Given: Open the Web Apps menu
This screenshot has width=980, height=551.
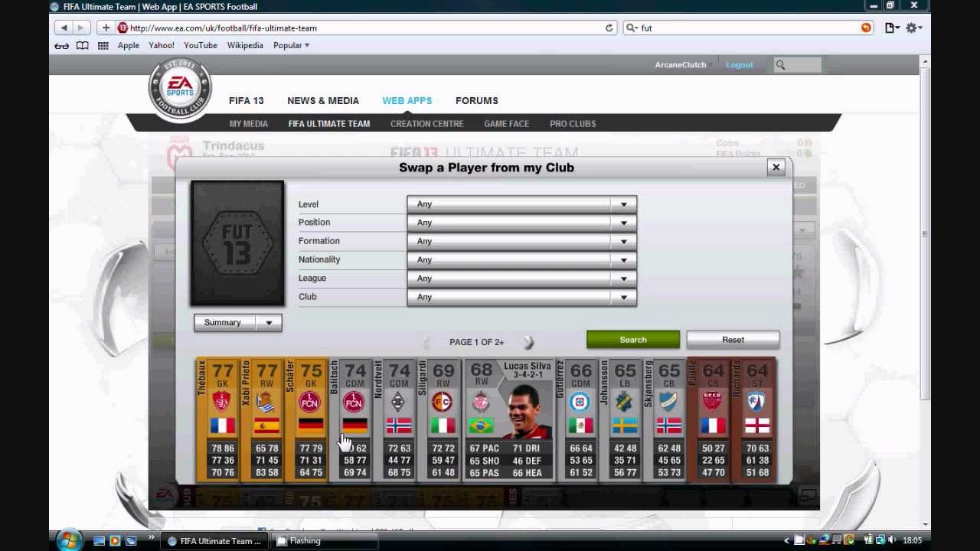Looking at the screenshot, I should (407, 100).
